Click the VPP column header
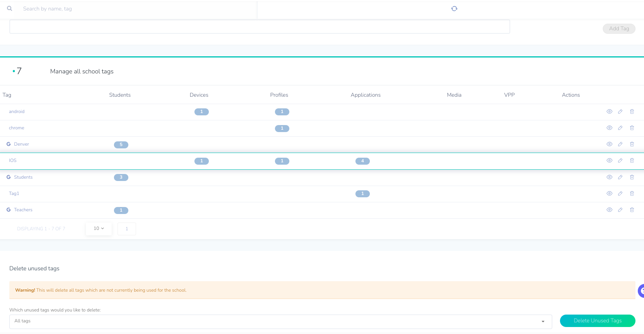 click(x=509, y=95)
